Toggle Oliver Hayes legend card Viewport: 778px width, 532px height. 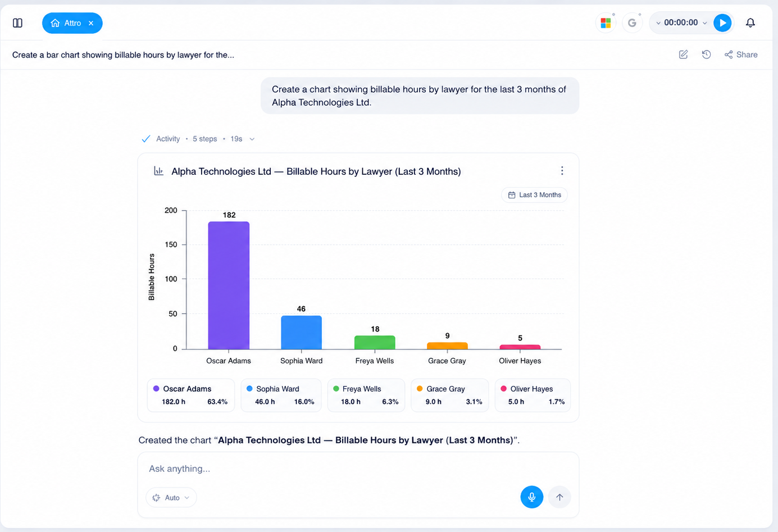coord(533,395)
